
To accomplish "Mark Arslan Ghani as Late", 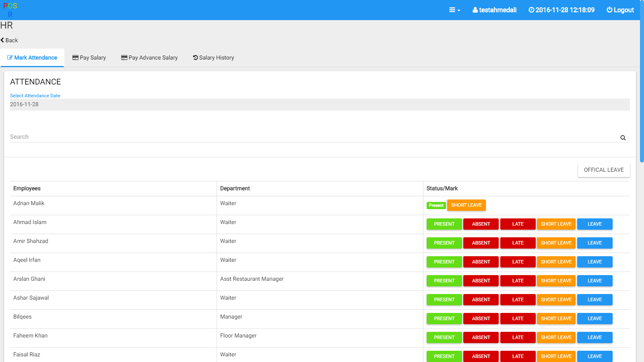I will point(518,281).
